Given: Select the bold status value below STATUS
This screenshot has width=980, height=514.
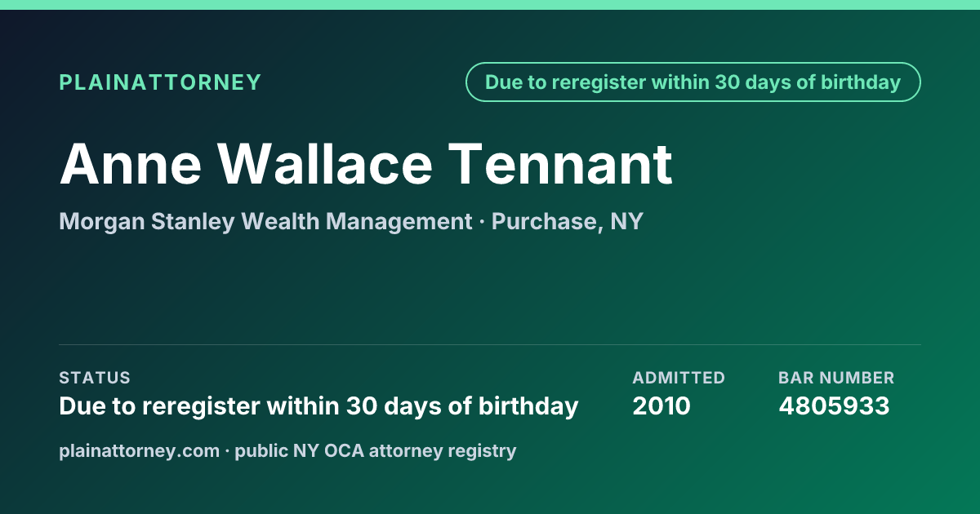Looking at the screenshot, I should (318, 405).
